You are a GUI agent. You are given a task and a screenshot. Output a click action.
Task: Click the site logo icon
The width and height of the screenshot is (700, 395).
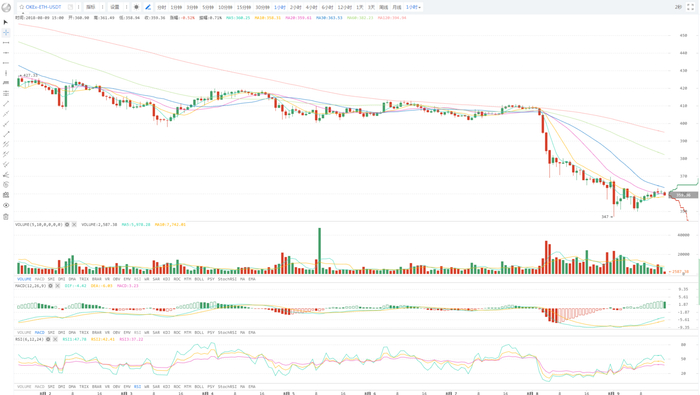6,7
